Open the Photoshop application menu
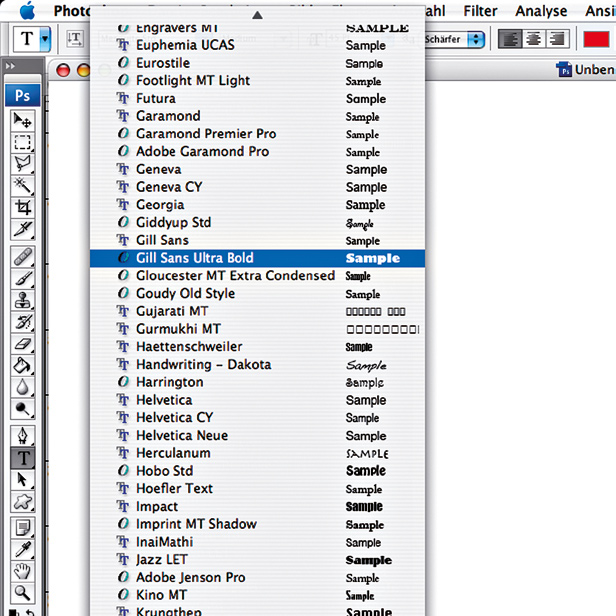 (72, 11)
